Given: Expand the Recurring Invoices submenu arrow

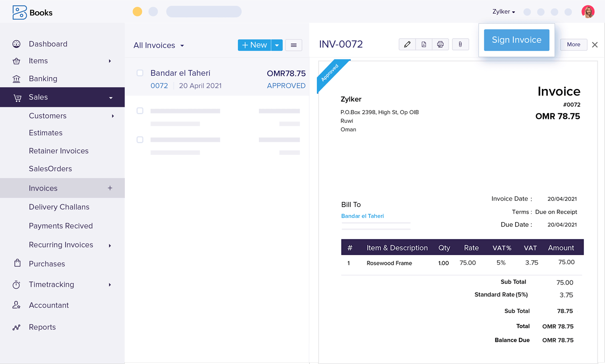Looking at the screenshot, I should 110,246.
